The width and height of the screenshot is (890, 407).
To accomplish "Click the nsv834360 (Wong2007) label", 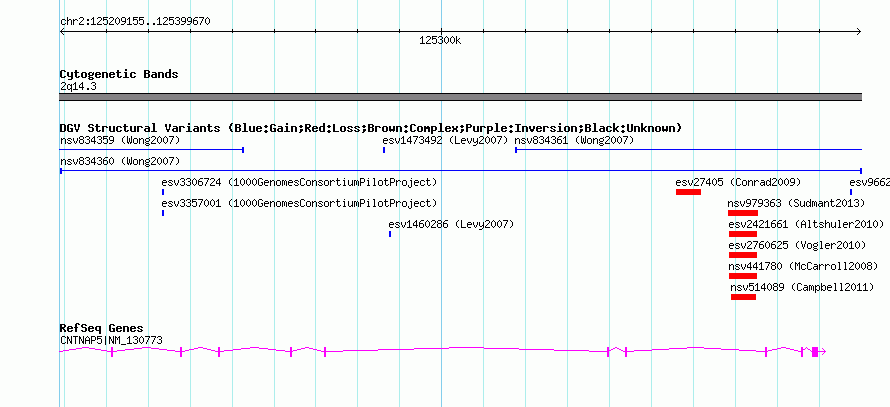I will (x=120, y=161).
